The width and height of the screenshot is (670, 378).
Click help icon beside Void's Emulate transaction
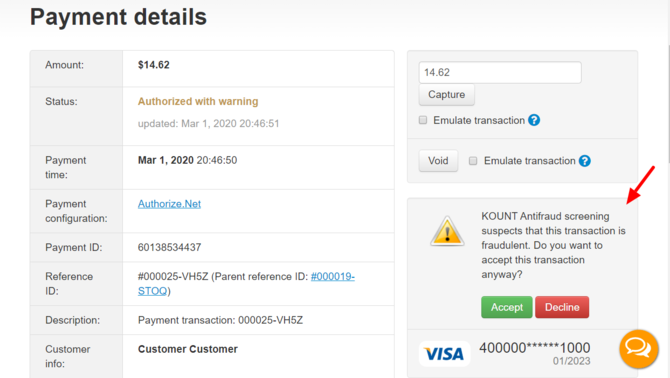click(585, 161)
